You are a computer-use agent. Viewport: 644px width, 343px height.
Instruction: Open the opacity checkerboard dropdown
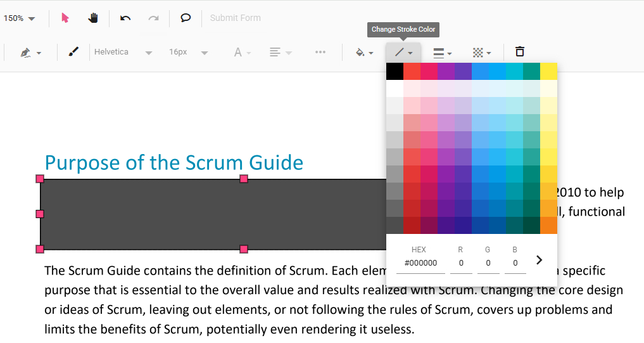482,52
